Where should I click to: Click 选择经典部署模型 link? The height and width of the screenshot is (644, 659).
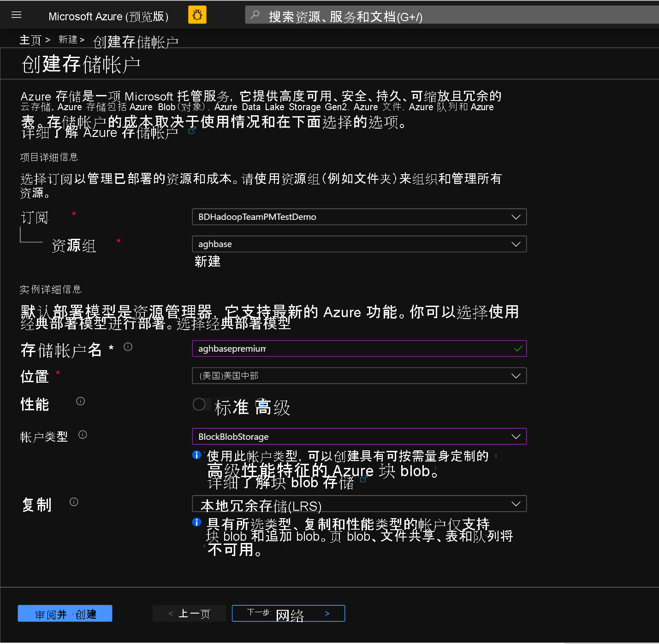pyautogui.click(x=234, y=324)
